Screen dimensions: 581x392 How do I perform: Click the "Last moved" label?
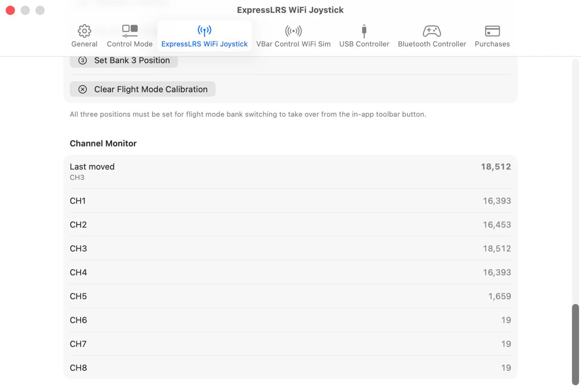92,167
